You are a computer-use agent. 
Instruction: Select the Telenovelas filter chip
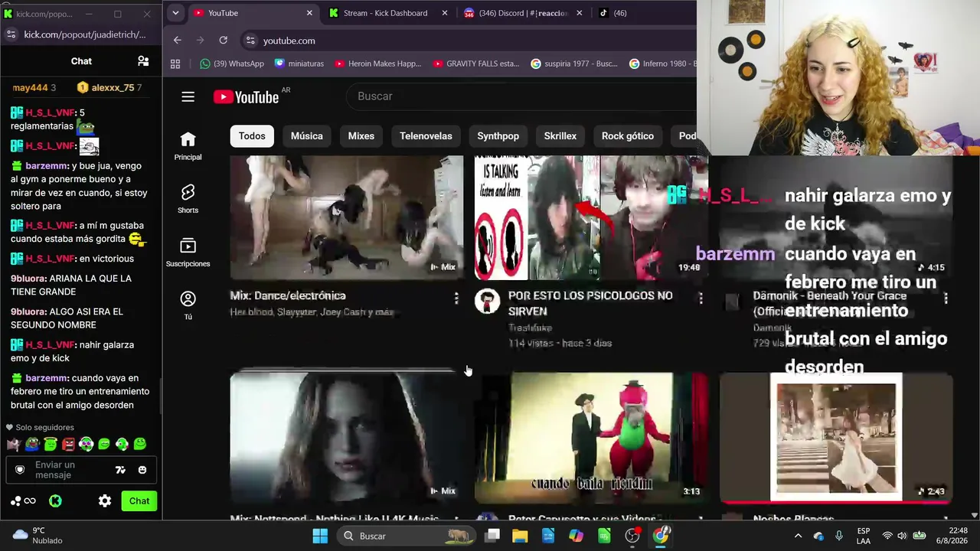[426, 136]
